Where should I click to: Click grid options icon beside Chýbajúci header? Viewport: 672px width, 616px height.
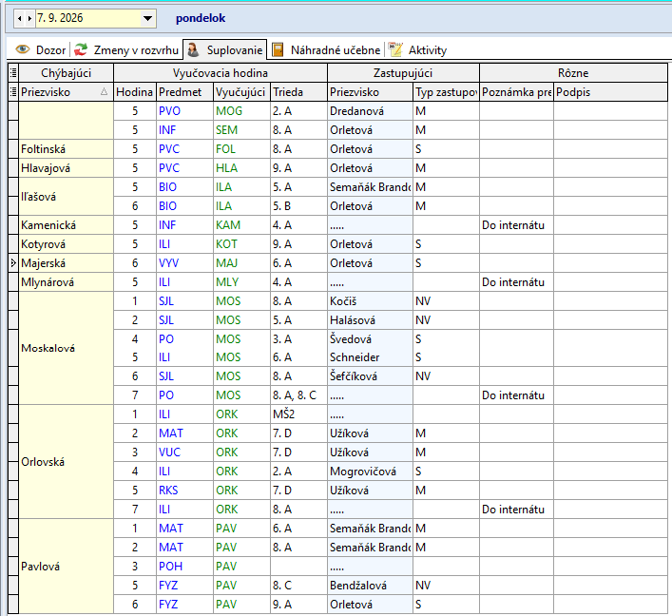(x=13, y=73)
